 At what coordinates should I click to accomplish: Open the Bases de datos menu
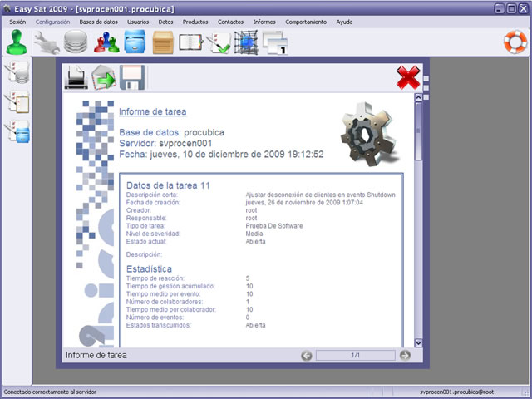98,22
